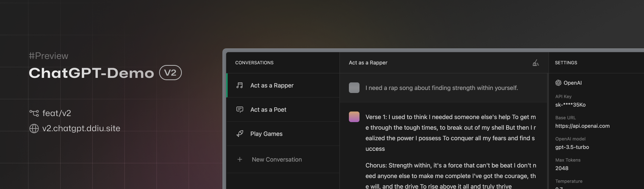644x189 pixels.
Task: Click the gray user avatar
Action: tap(354, 88)
